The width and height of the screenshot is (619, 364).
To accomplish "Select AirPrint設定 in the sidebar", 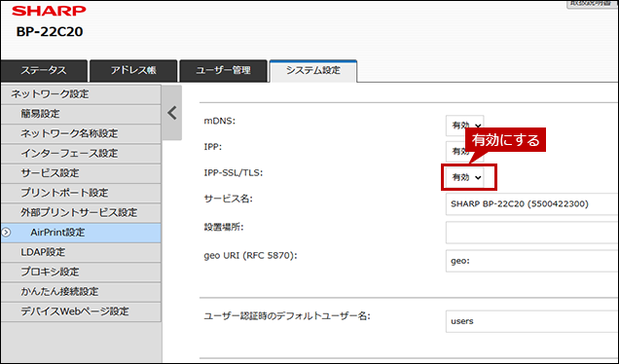I will pyautogui.click(x=81, y=233).
